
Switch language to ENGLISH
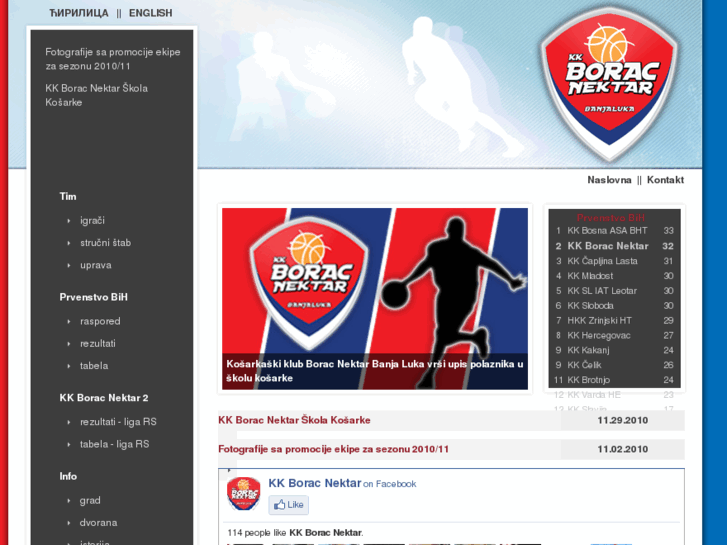tap(151, 13)
